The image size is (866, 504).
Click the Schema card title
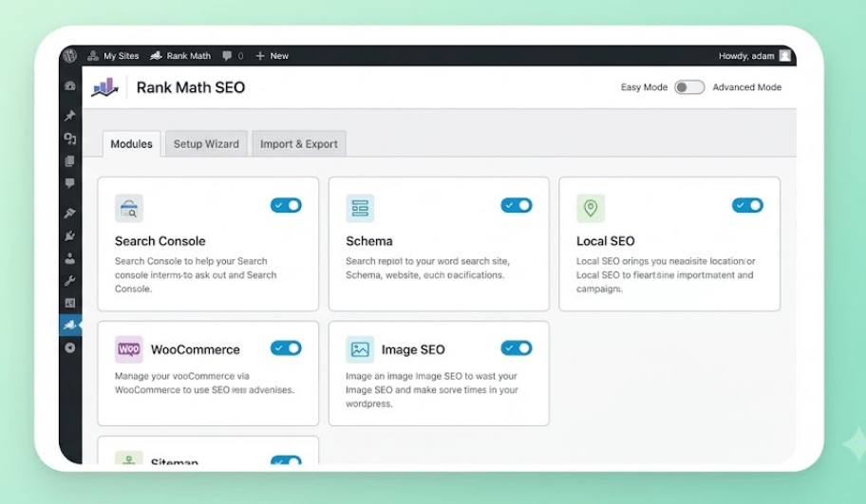click(x=369, y=241)
